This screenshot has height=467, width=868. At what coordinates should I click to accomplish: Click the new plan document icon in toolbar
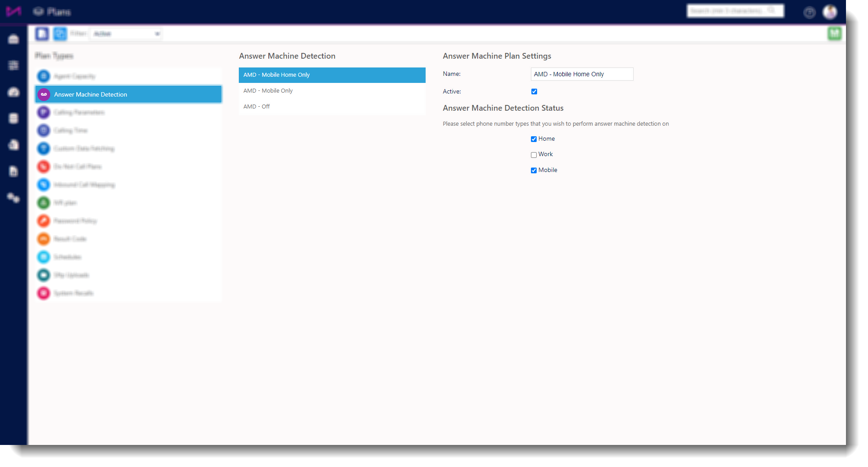[x=42, y=34]
